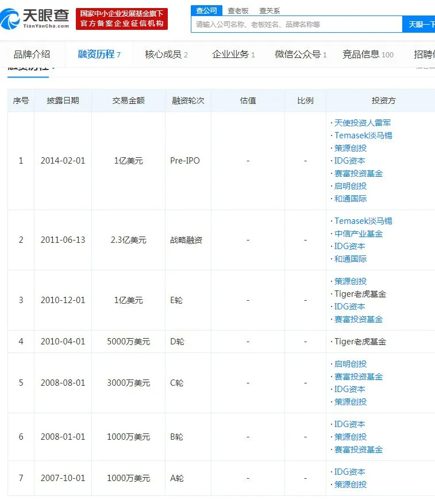Image resolution: width=435 pixels, height=504 pixels.
Task: Switch to the 查关系 search tab
Action: pyautogui.click(x=270, y=11)
